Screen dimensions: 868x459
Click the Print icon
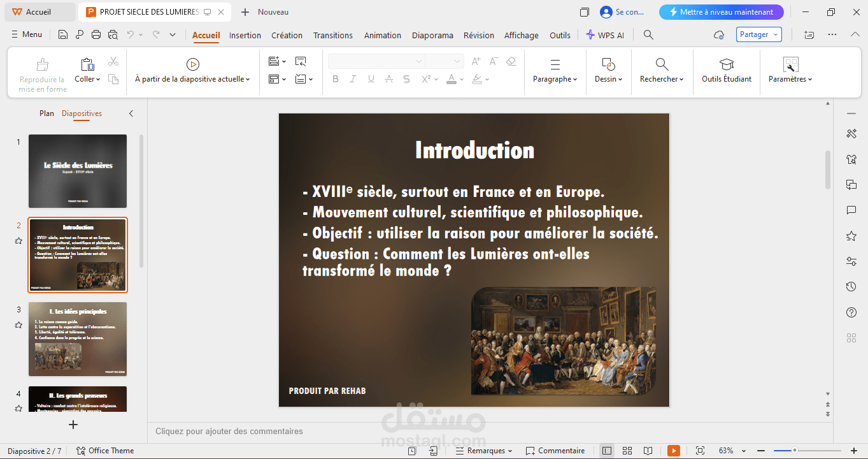click(x=96, y=34)
